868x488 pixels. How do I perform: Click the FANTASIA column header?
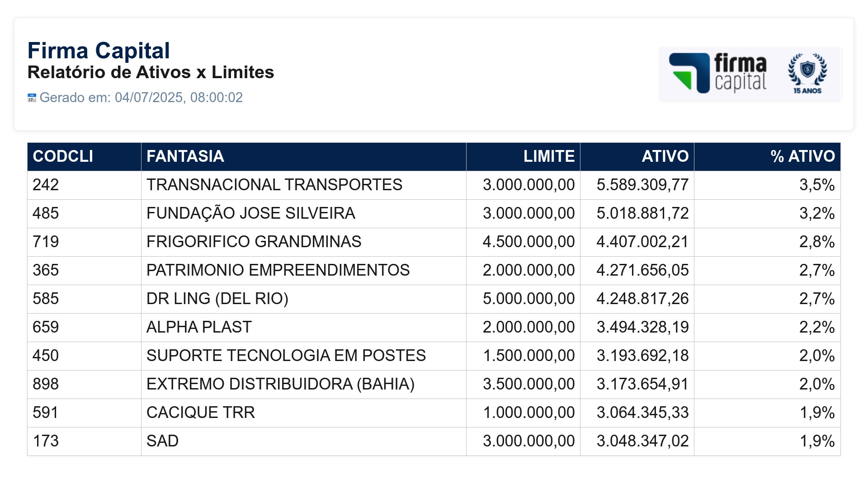tap(185, 156)
